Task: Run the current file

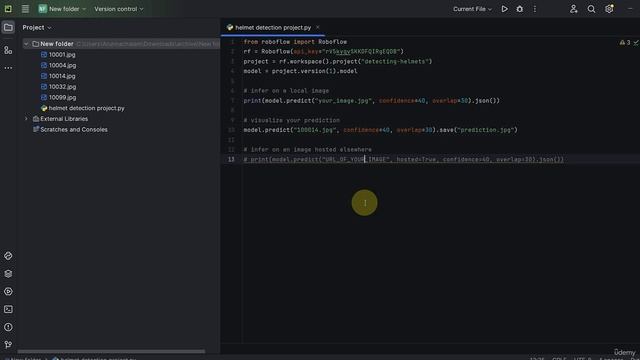Action: pyautogui.click(x=504, y=9)
